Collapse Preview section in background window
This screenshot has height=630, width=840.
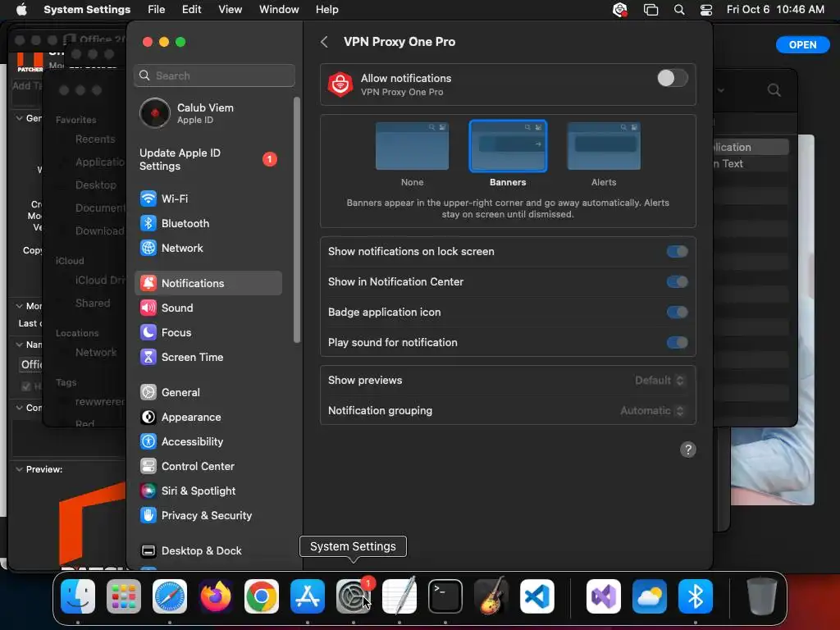tap(20, 469)
